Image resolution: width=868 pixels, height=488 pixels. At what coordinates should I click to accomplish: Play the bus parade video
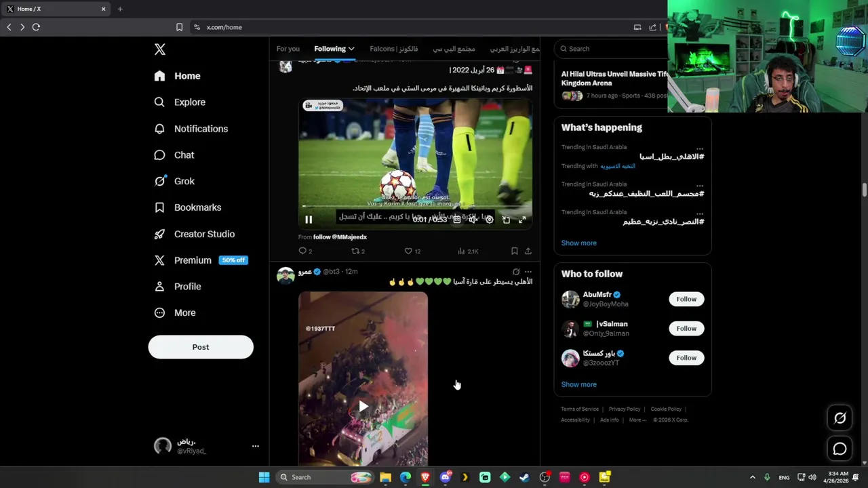point(363,407)
